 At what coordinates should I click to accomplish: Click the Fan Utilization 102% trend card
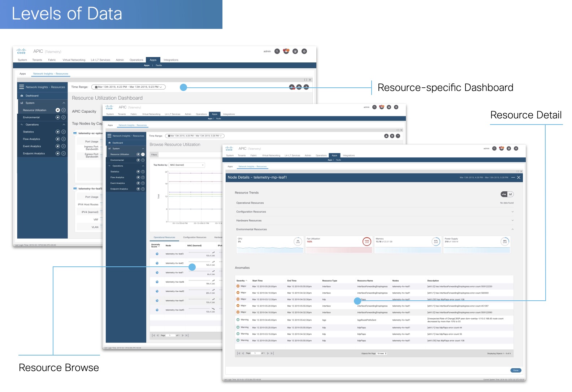click(x=339, y=244)
